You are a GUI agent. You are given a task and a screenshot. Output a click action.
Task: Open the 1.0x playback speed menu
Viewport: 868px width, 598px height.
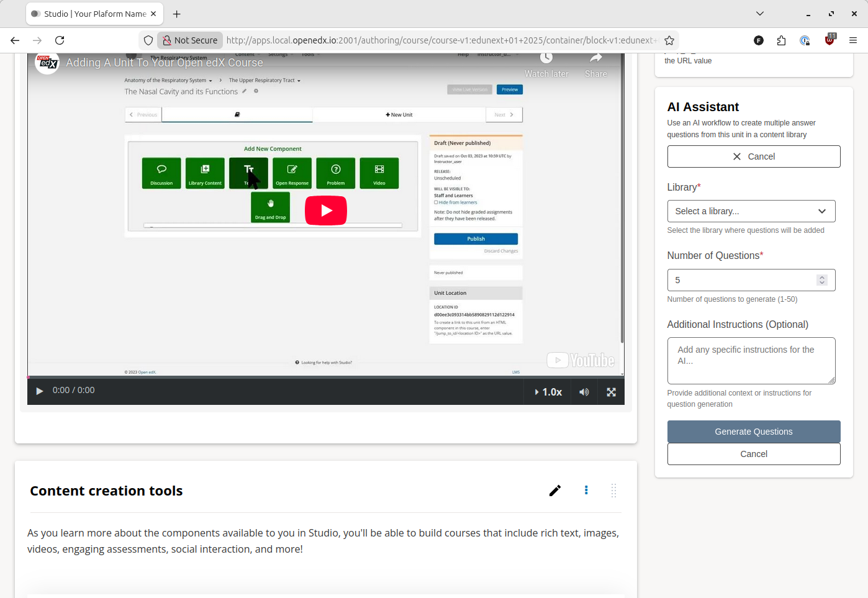(549, 392)
